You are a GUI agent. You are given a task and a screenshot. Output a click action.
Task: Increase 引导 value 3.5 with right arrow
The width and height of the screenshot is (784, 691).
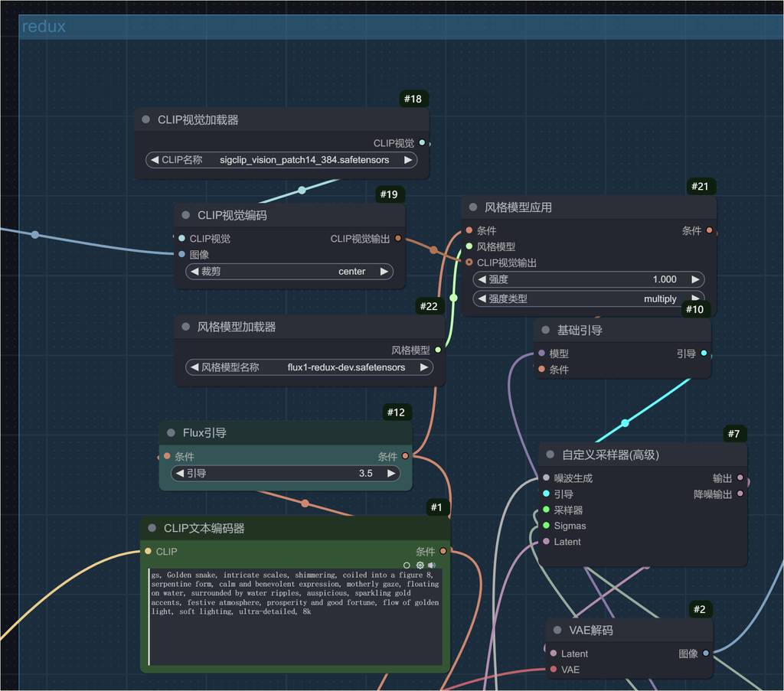pos(391,474)
